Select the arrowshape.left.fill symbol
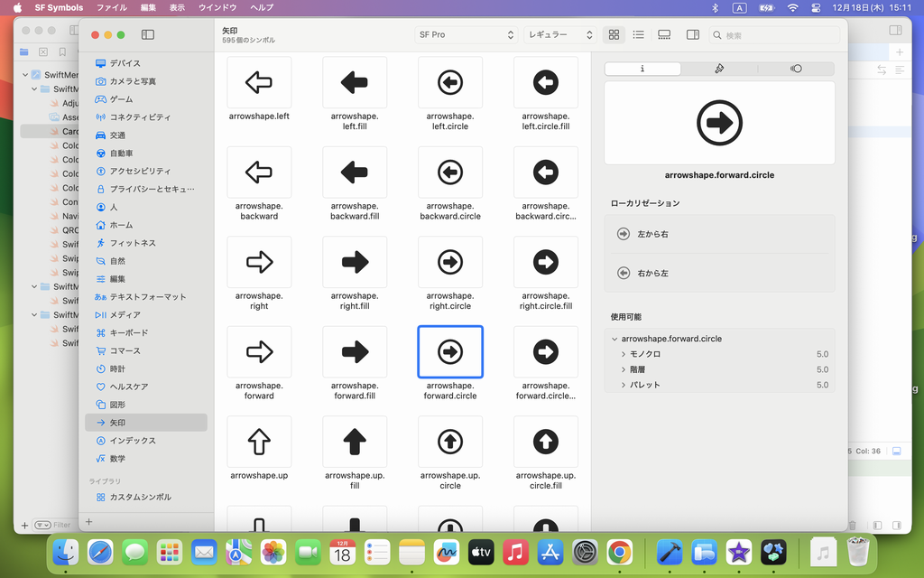Viewport: 924px width, 578px height. [x=355, y=83]
